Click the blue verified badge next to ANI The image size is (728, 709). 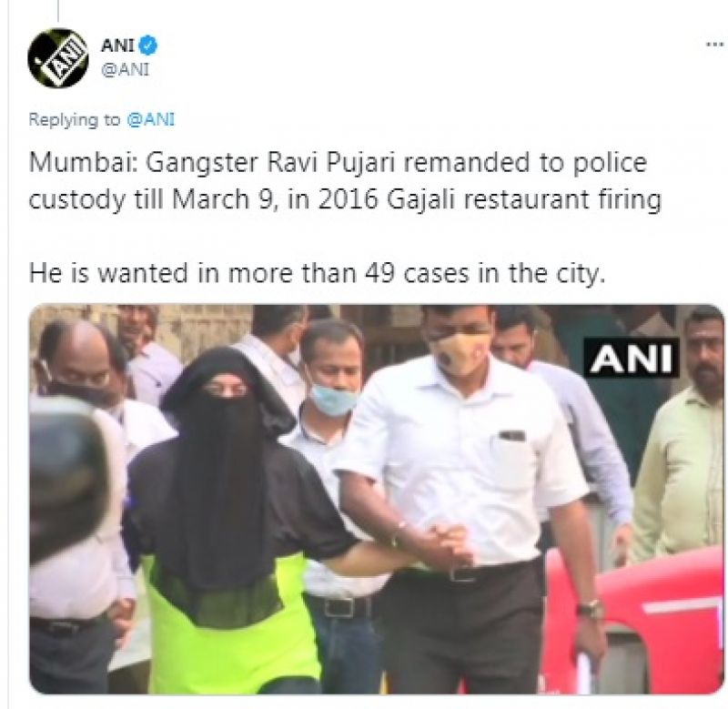[x=148, y=46]
